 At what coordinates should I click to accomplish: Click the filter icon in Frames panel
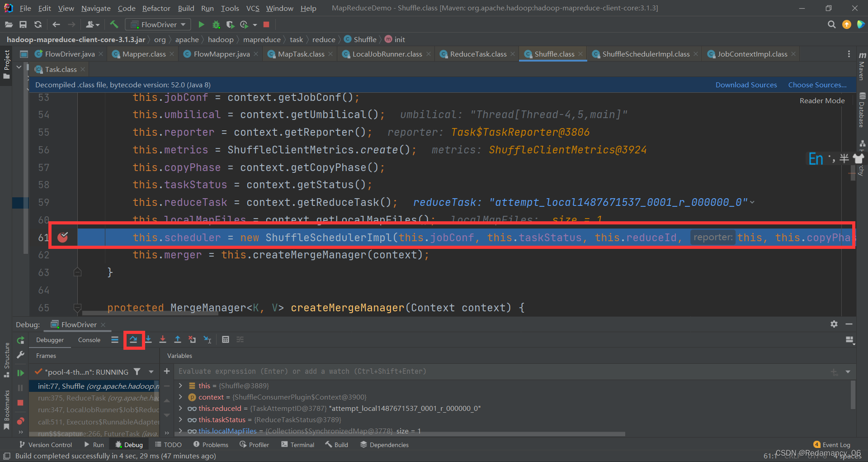pyautogui.click(x=137, y=372)
